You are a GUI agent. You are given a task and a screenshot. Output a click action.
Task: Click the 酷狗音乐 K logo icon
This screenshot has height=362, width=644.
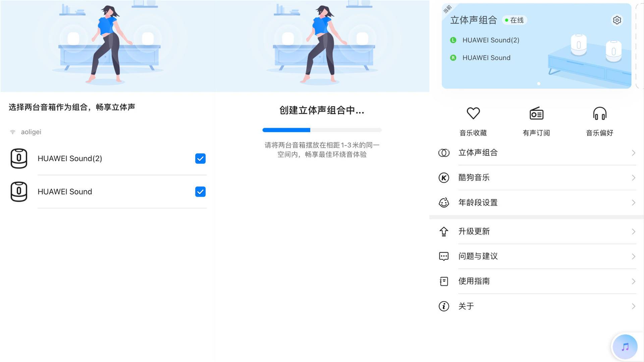pos(444,177)
